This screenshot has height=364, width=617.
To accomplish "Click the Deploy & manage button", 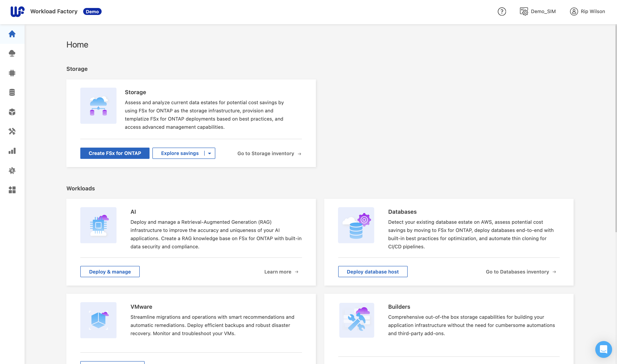I will pyautogui.click(x=110, y=272).
